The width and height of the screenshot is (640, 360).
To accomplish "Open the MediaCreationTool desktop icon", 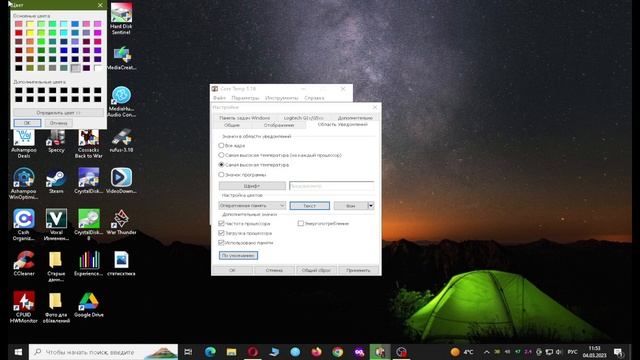I will pyautogui.click(x=121, y=58).
